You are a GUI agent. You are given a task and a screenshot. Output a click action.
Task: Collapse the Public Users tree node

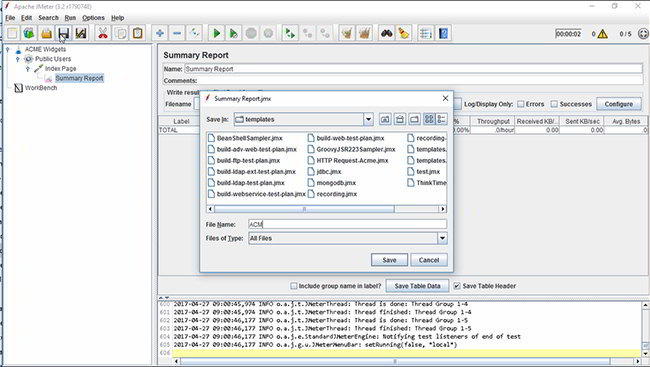coord(17,59)
